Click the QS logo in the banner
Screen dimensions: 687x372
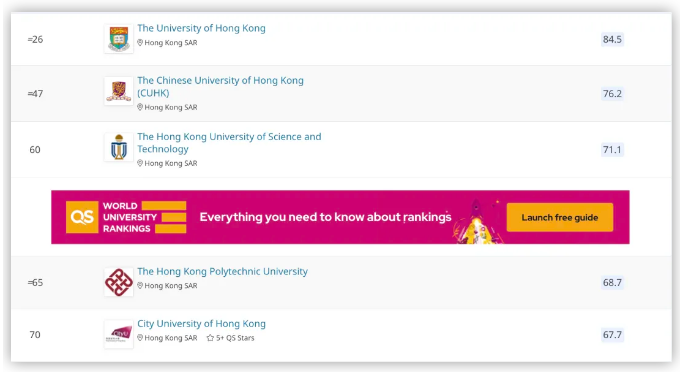[x=82, y=217]
